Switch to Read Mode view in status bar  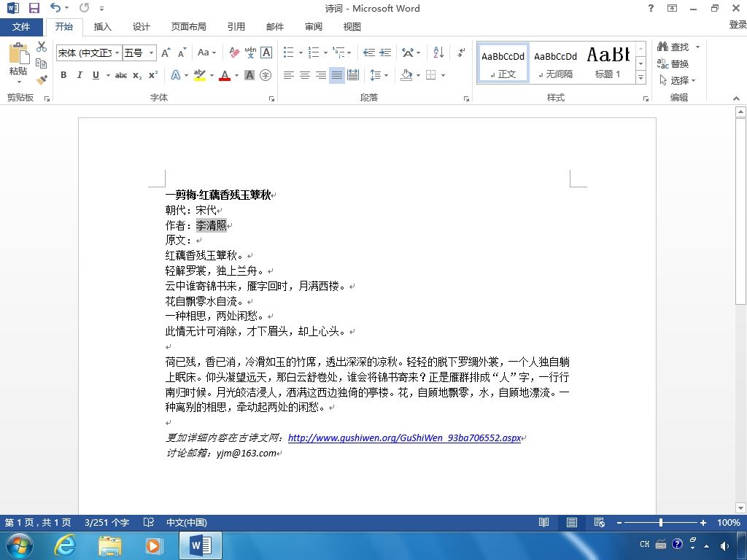tap(544, 522)
